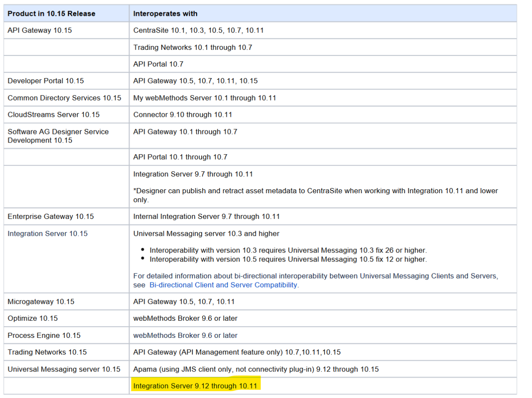This screenshot has width=532, height=398.
Task: Click the 'Interoperates with' column header
Action: (323, 13)
